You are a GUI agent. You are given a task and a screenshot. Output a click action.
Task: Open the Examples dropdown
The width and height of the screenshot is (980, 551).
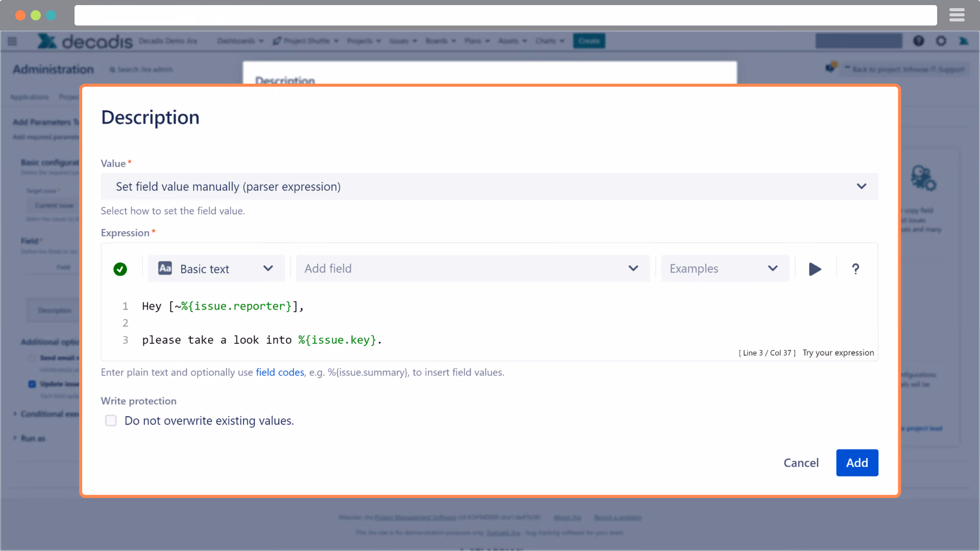725,268
